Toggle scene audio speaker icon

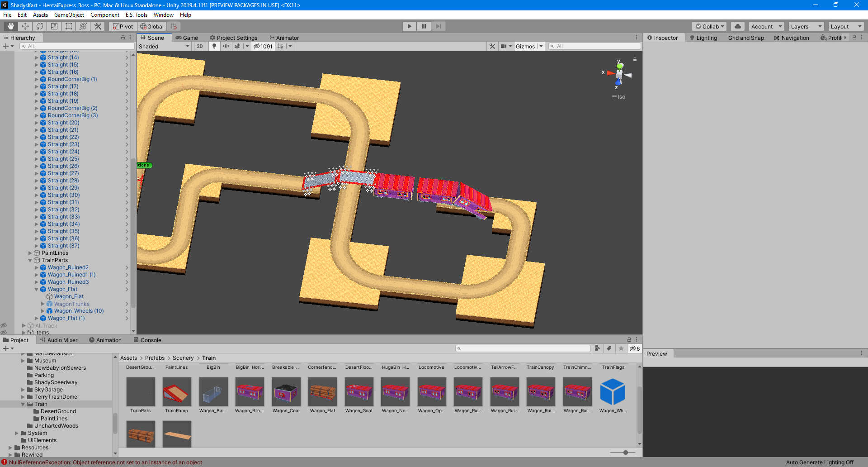click(x=226, y=46)
